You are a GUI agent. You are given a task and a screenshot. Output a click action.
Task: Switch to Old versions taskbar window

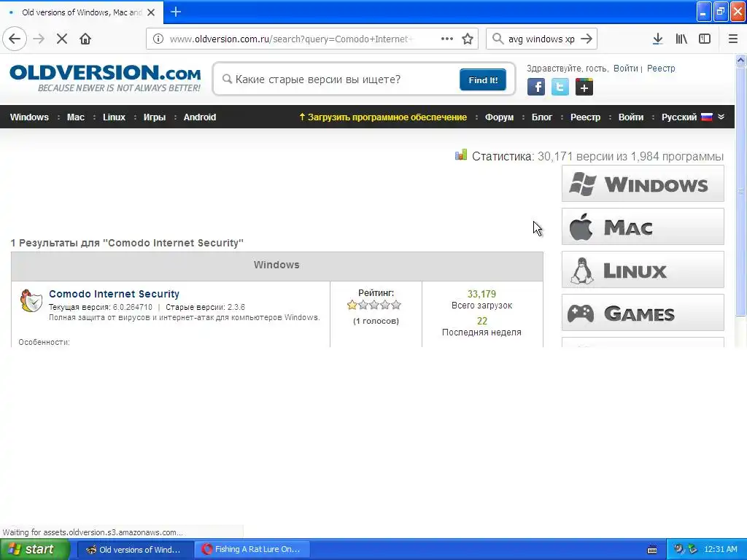[135, 550]
